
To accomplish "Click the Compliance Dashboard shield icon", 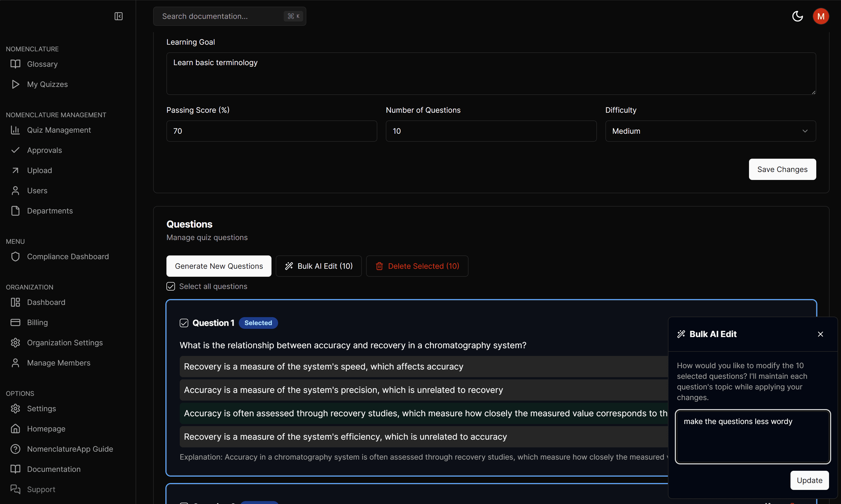I will 15,257.
